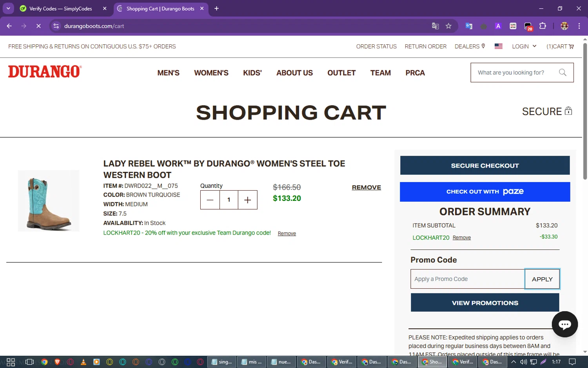Open the MEN'S menu
The width and height of the screenshot is (588, 368).
(169, 73)
